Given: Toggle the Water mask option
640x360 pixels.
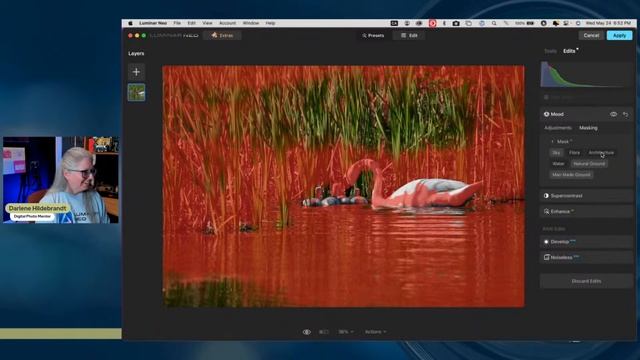Looking at the screenshot, I should tap(558, 164).
